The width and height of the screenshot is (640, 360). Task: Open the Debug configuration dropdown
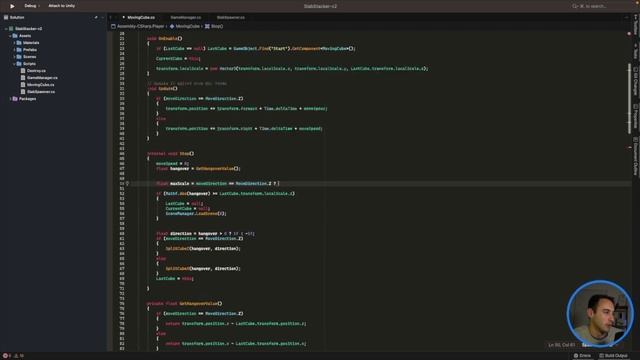click(32, 6)
